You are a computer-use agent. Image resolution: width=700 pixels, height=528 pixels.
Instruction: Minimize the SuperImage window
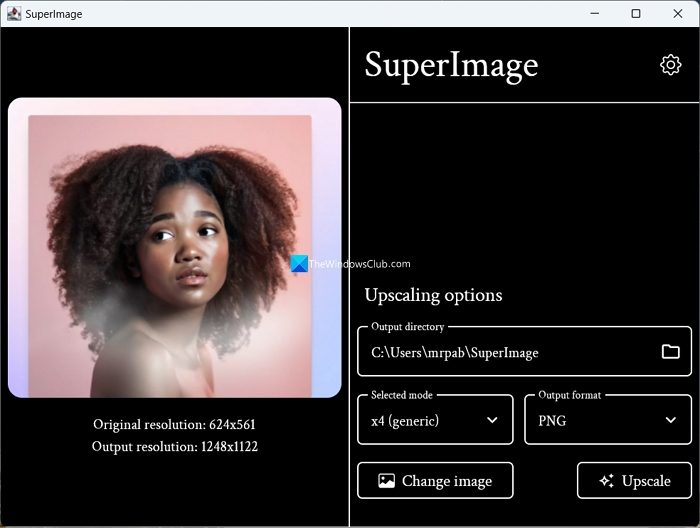[595, 13]
